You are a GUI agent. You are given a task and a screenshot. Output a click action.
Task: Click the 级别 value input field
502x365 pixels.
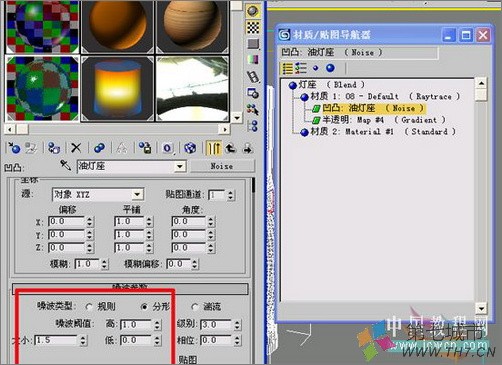tap(216, 324)
